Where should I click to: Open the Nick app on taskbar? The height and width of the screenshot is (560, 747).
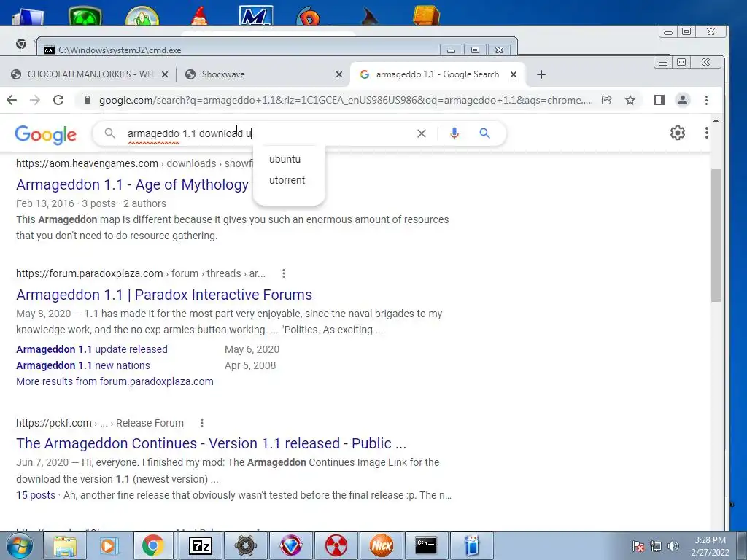381,545
